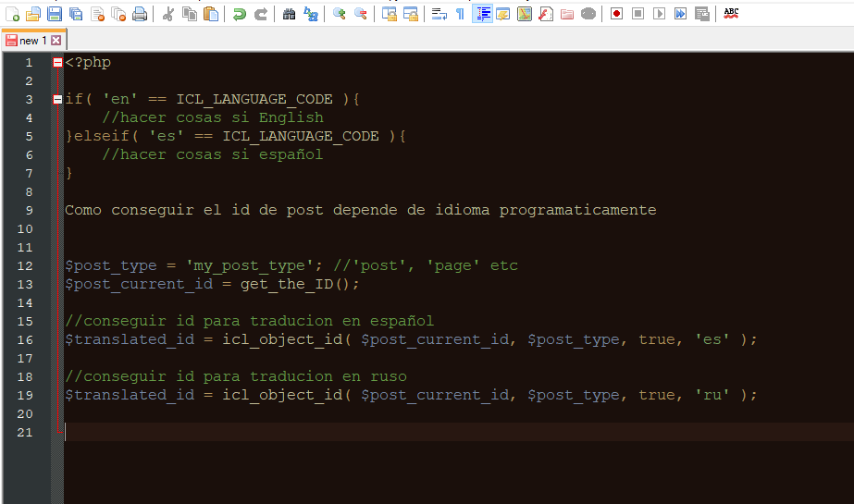Viewport: 854px width, 504px height.
Task: Click 'icl_object_id(' on line 16
Action: (287, 340)
